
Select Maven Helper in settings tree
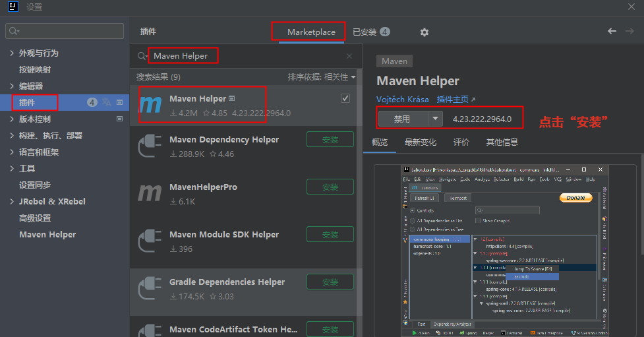47,234
